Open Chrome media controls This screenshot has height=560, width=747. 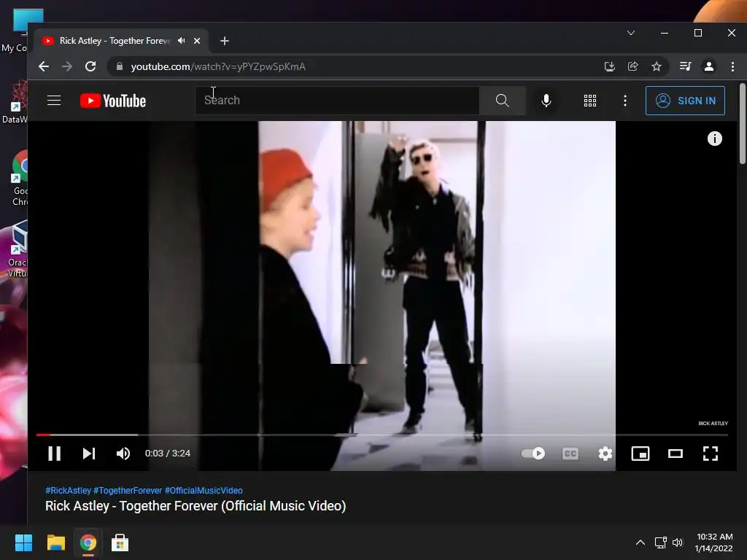tap(686, 66)
